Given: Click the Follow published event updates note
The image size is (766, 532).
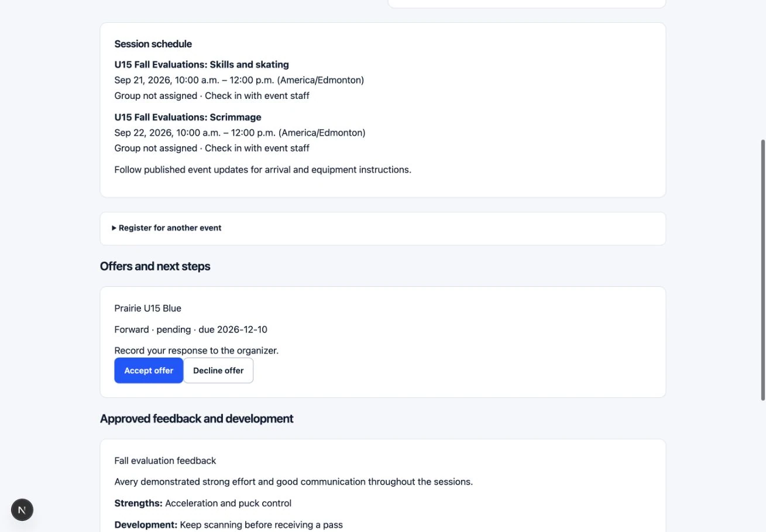Looking at the screenshot, I should pyautogui.click(x=263, y=170).
